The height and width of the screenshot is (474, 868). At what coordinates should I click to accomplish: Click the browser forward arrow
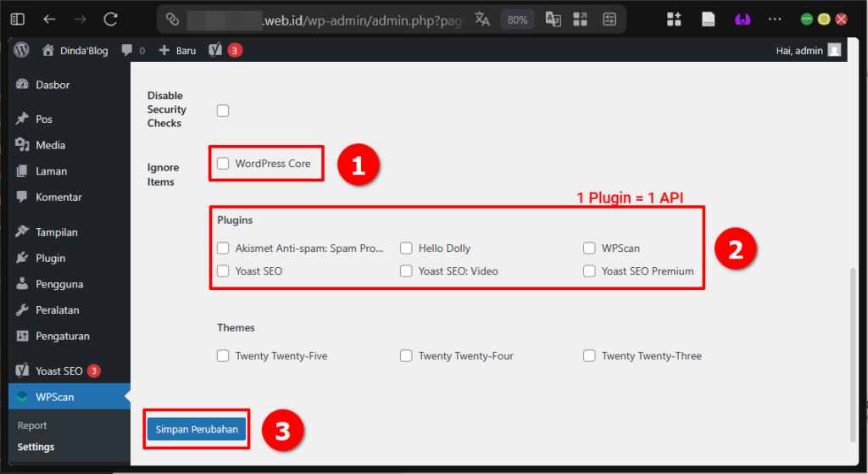pos(81,20)
